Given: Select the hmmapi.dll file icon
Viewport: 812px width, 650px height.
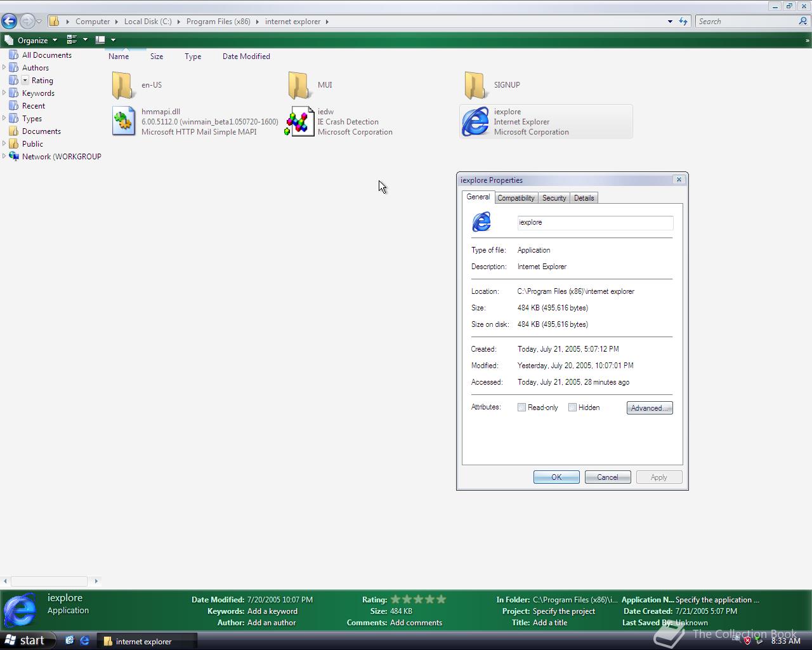Looking at the screenshot, I should pos(124,121).
